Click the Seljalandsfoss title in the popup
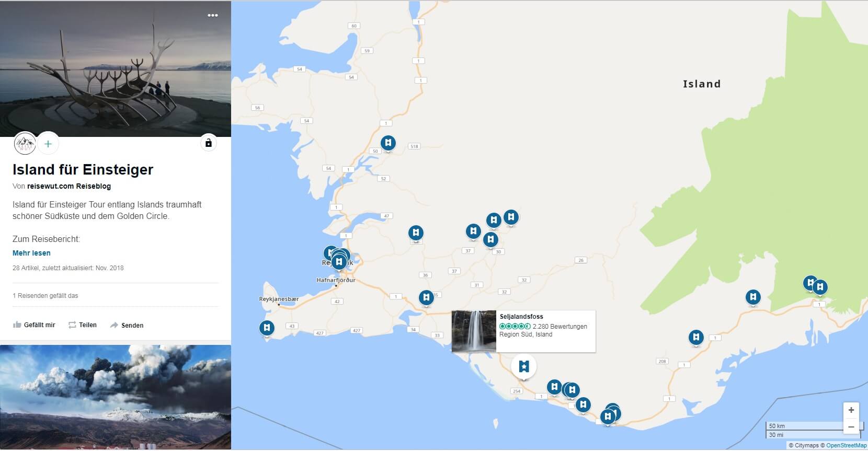This screenshot has height=451, width=868. (x=521, y=317)
